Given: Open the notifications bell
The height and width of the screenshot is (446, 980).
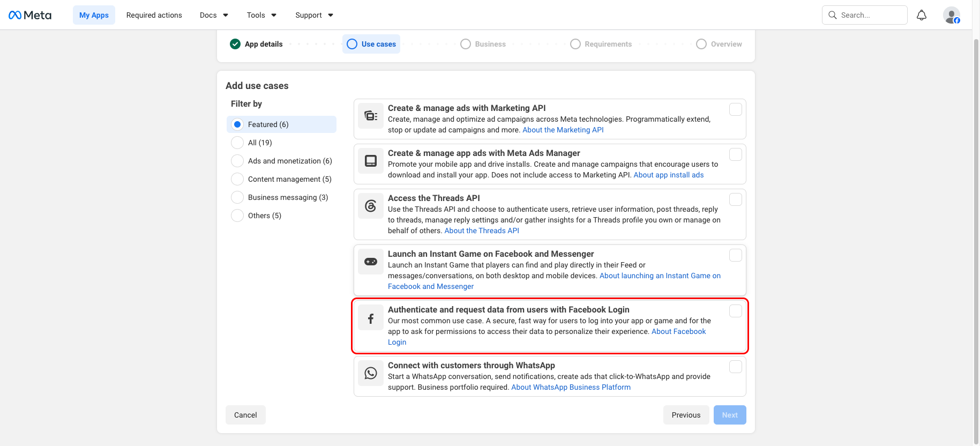Looking at the screenshot, I should coord(922,15).
